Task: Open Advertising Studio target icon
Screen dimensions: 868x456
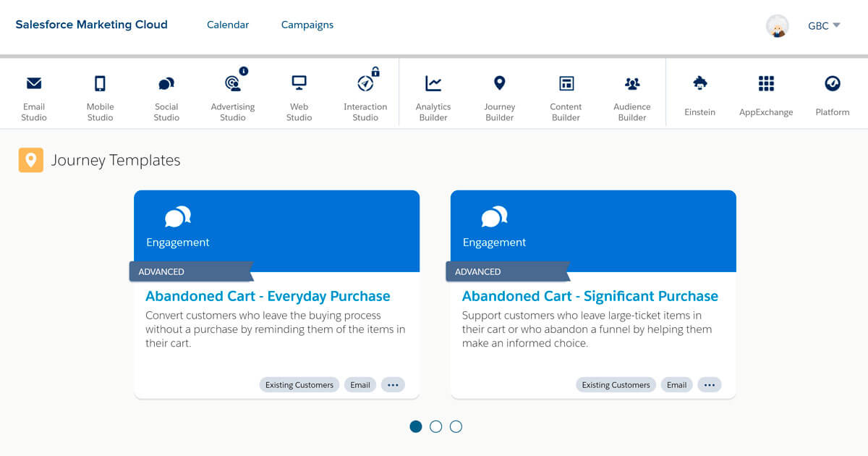Action: 233,84
